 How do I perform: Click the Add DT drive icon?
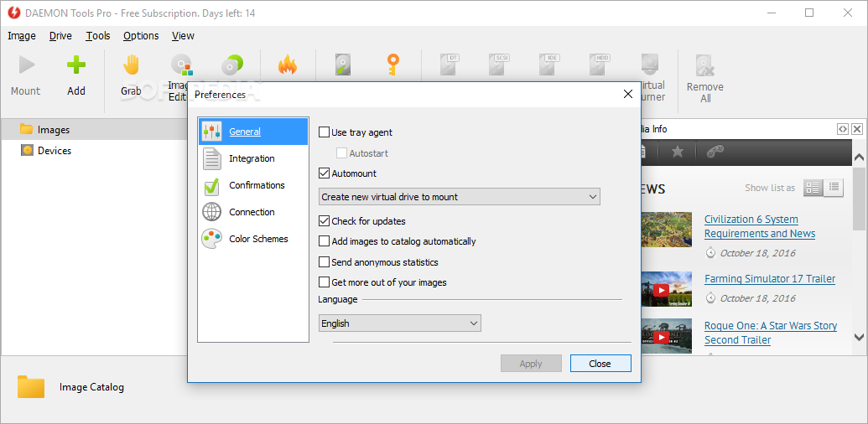450,65
